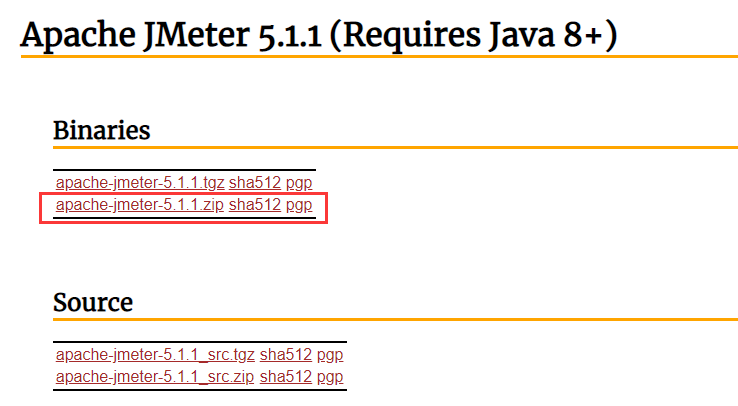
Task: Download apache-jmeter-5.1.1.zip binary
Action: coord(140,205)
